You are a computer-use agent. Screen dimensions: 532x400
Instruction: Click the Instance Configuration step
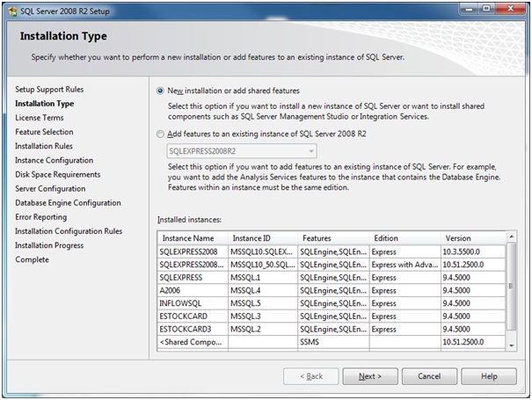(54, 160)
